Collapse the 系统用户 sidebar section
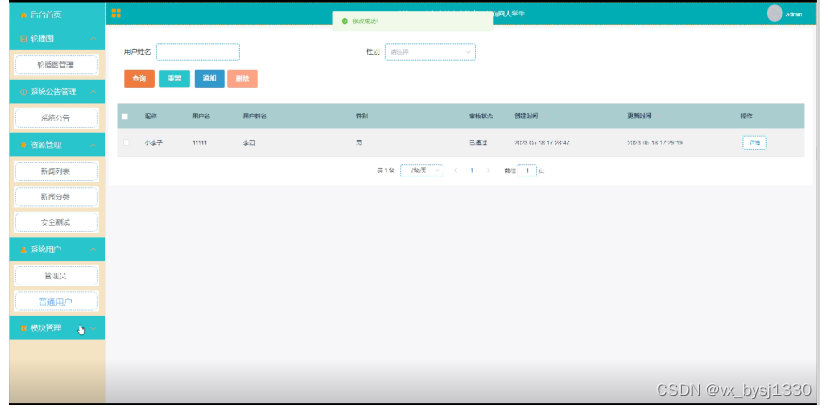 [x=93, y=249]
